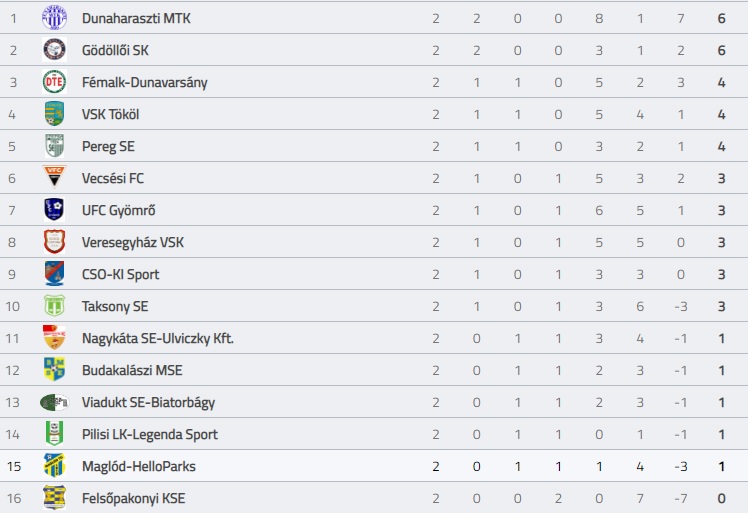
Task: Click the CSO-KI Sport crest
Action: (x=54, y=273)
